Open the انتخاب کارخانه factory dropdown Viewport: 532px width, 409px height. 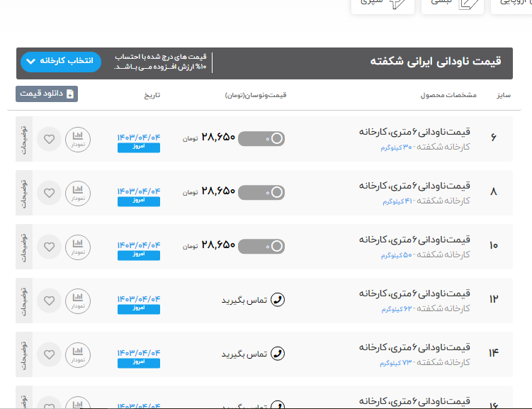point(61,62)
